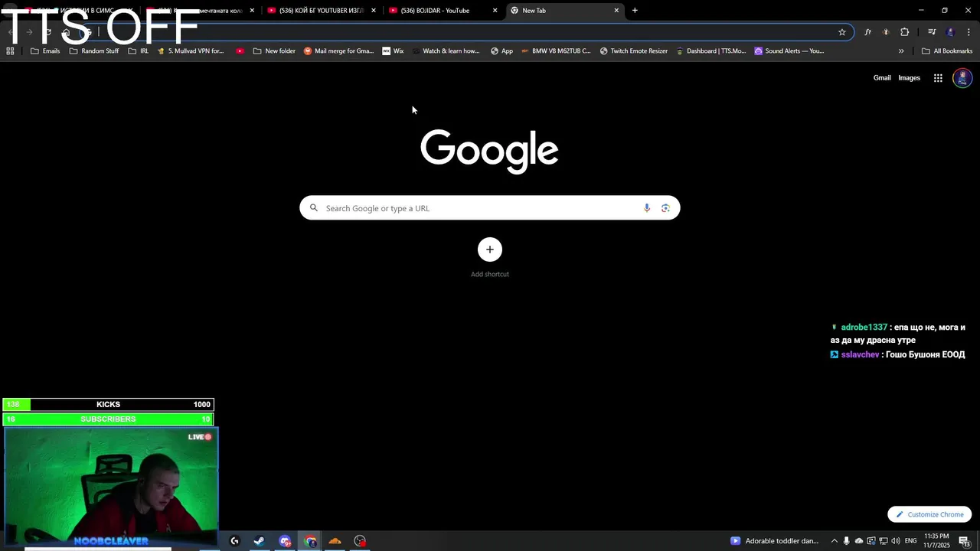Click the cloud tray icon

(859, 541)
